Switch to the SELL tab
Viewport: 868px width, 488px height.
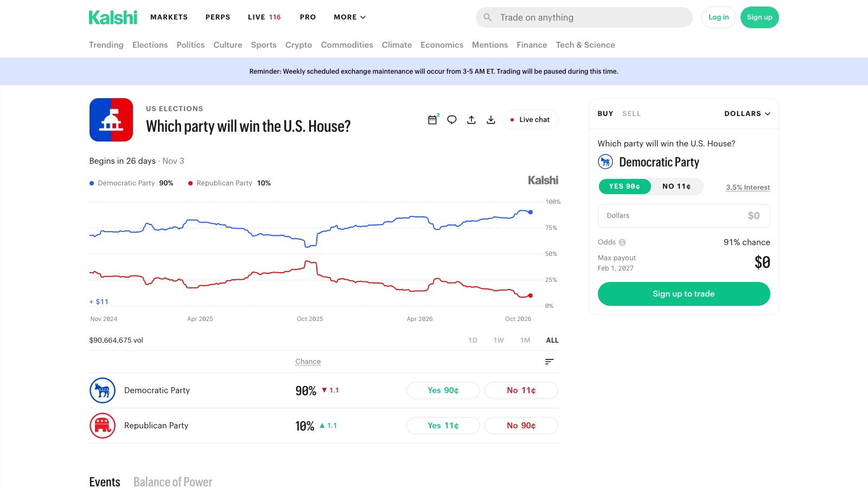pos(631,114)
